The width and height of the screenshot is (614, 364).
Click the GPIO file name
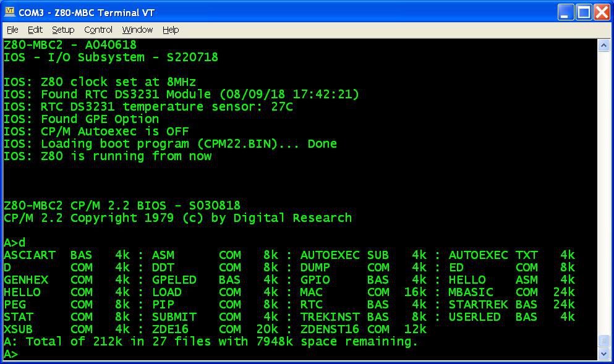[315, 280]
